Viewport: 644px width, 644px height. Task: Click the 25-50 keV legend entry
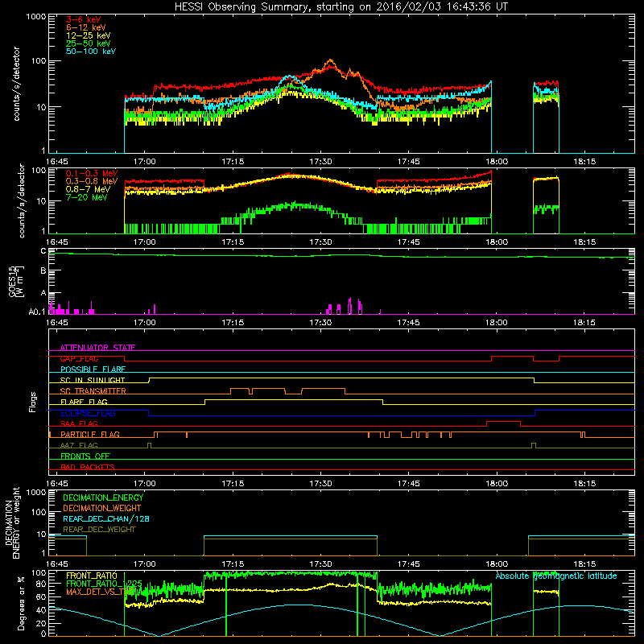pyautogui.click(x=89, y=43)
